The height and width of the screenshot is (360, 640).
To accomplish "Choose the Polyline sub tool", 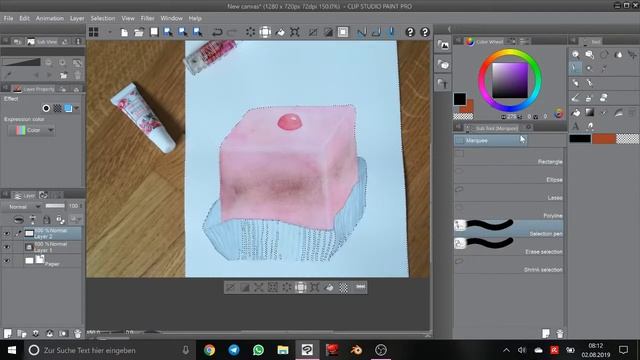I will pos(509,211).
